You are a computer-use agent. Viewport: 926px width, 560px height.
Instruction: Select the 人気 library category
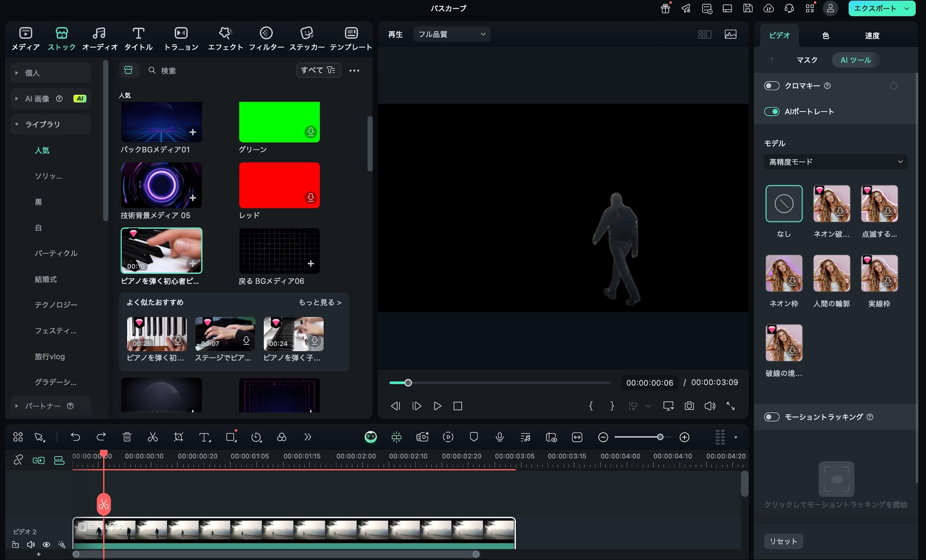point(42,150)
